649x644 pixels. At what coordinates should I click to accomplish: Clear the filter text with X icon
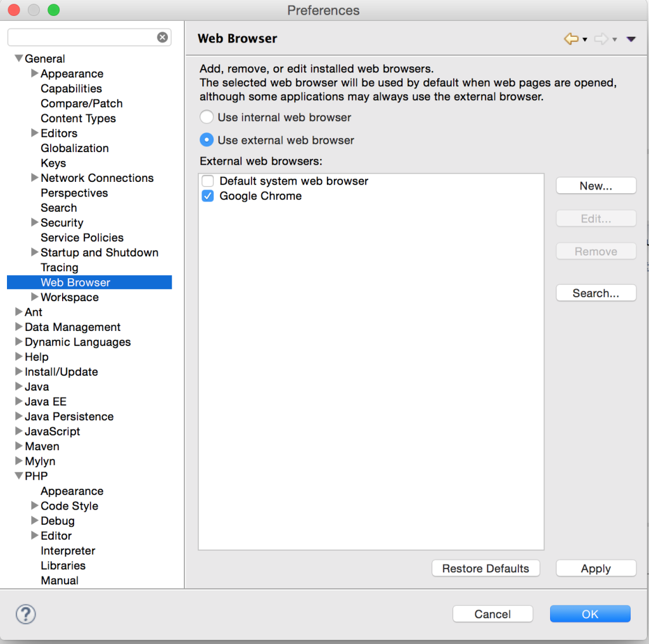pyautogui.click(x=163, y=37)
